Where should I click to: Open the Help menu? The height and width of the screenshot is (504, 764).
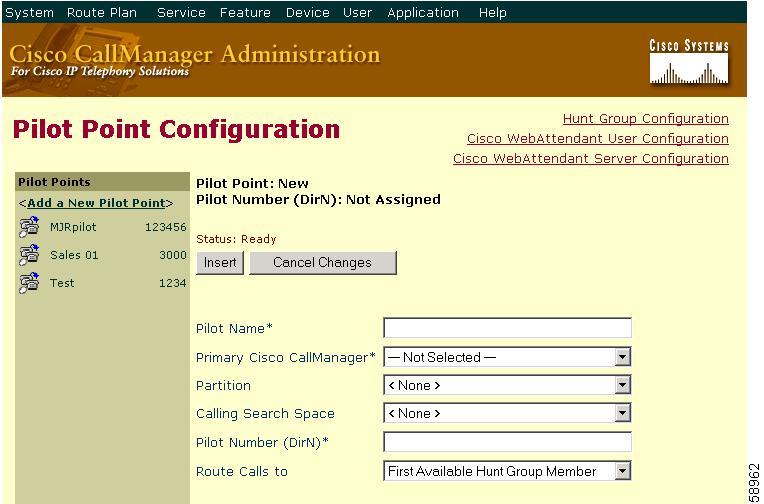click(x=493, y=13)
